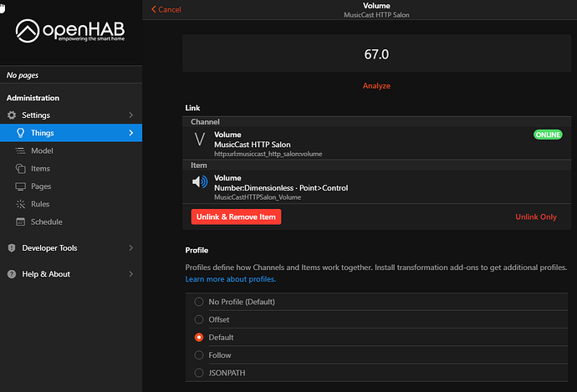Click the MusicCast HTTP Salon header subtitle
The image size is (577, 392).
(376, 15)
